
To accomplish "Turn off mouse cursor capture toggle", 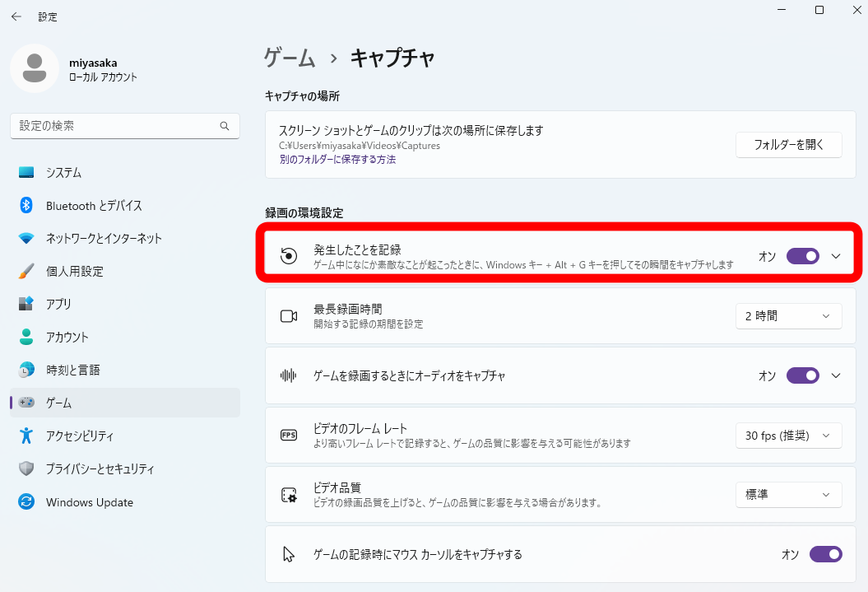I will pos(826,554).
